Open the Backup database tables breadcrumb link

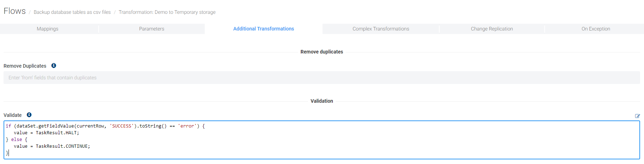(72, 12)
